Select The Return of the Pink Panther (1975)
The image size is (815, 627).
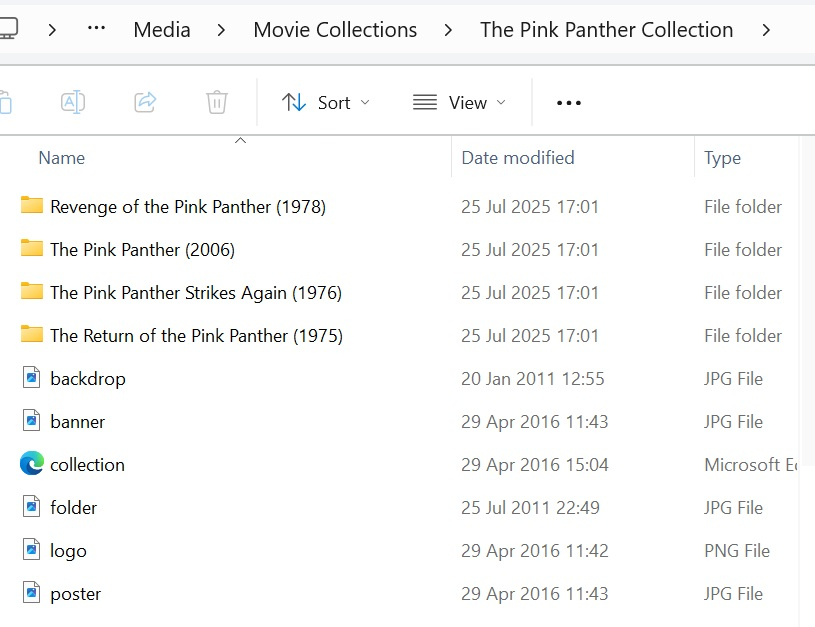click(196, 336)
